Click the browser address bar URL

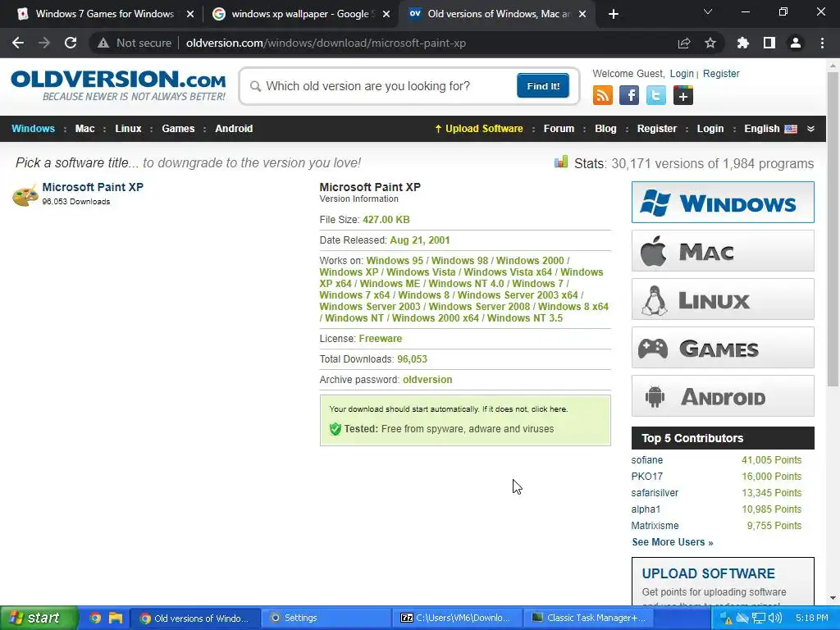coord(326,43)
